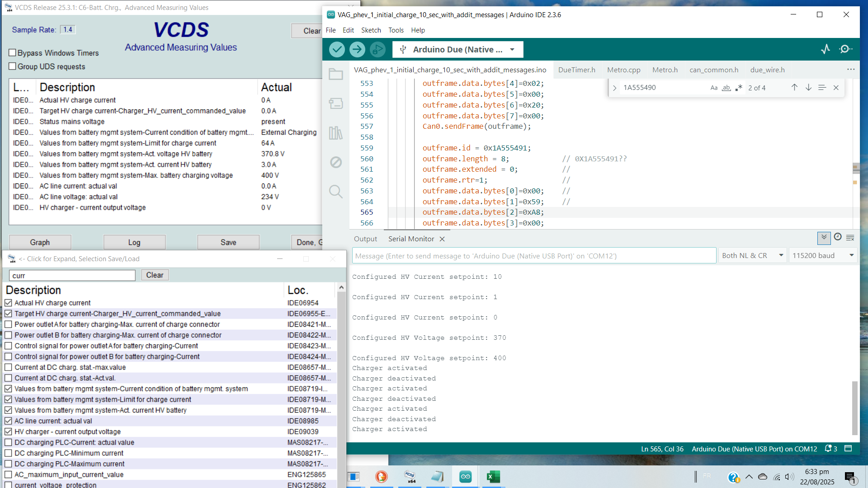Open the 115200 baud dropdown

click(822, 256)
